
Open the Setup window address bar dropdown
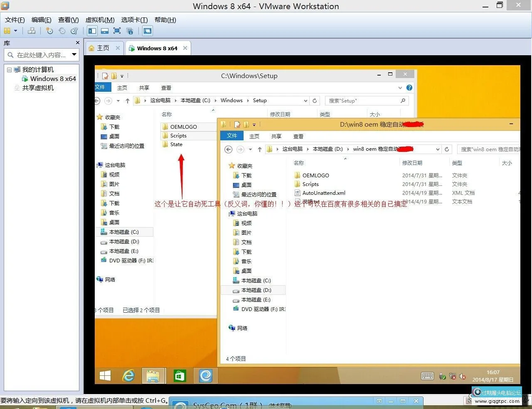tap(305, 100)
